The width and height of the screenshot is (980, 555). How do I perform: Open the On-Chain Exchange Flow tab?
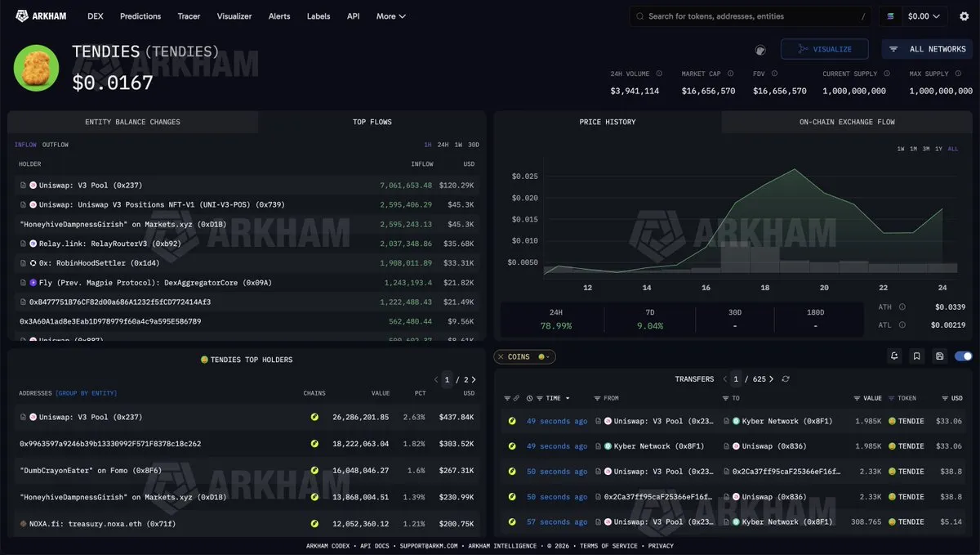847,122
